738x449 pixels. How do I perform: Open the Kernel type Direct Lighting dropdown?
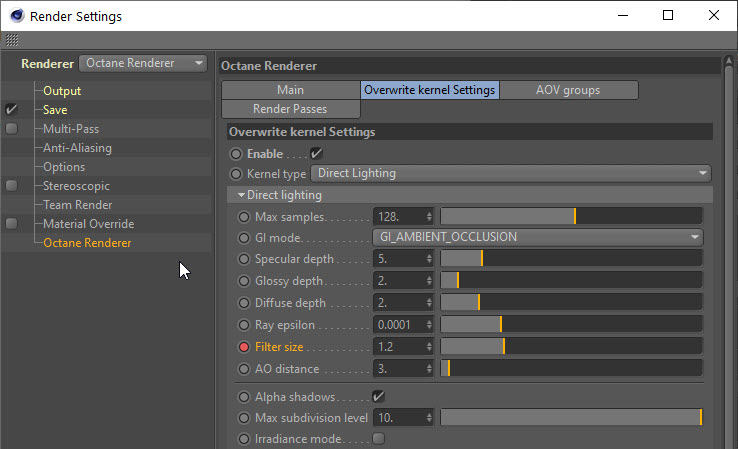[x=511, y=173]
